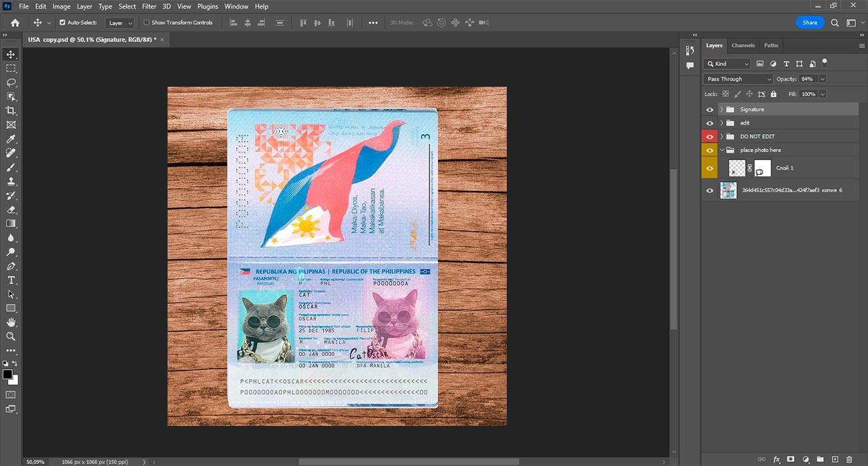Select the Eraser tool
The height and width of the screenshot is (466, 868).
tap(11, 210)
